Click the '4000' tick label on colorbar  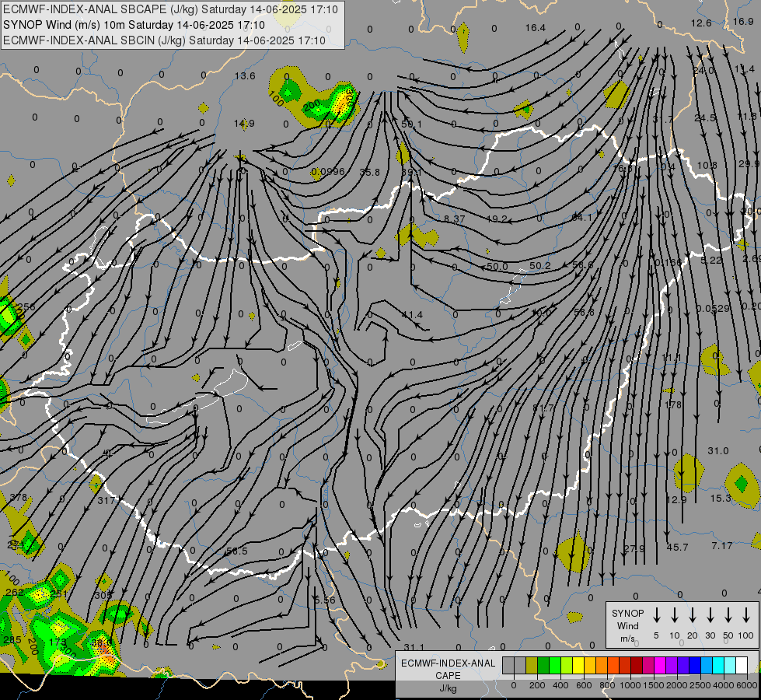[724, 685]
